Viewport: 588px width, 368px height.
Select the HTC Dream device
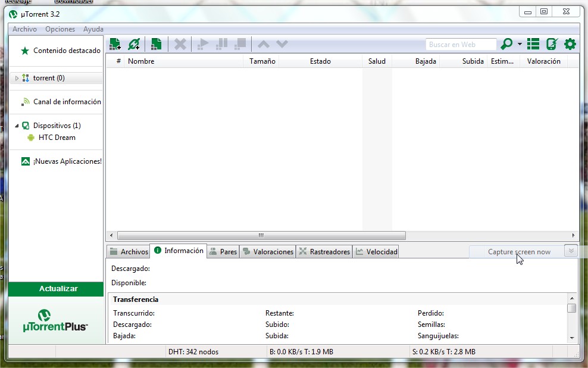[57, 138]
